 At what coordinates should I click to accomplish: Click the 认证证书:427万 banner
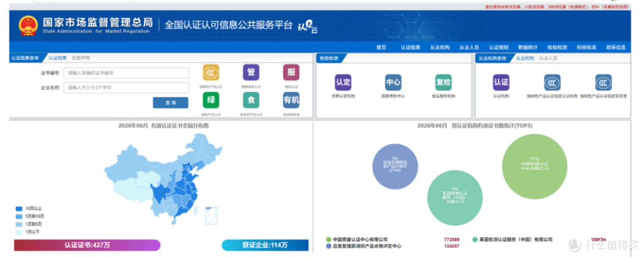[x=87, y=245]
